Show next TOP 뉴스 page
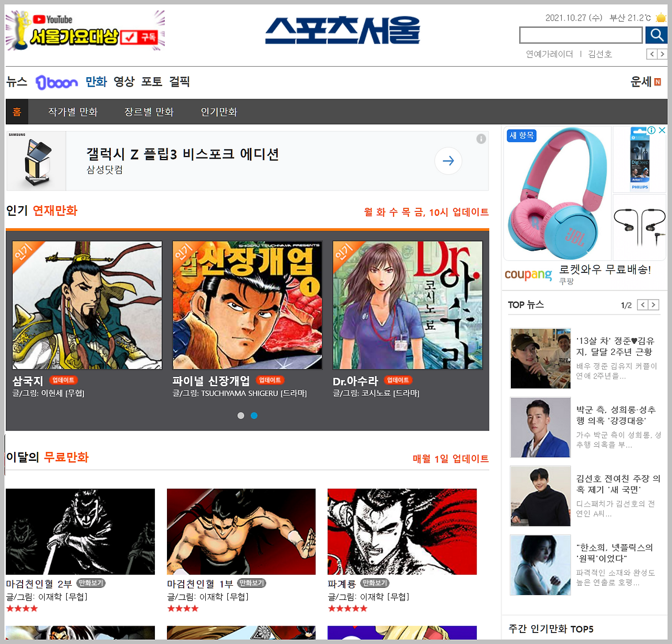 (654, 304)
